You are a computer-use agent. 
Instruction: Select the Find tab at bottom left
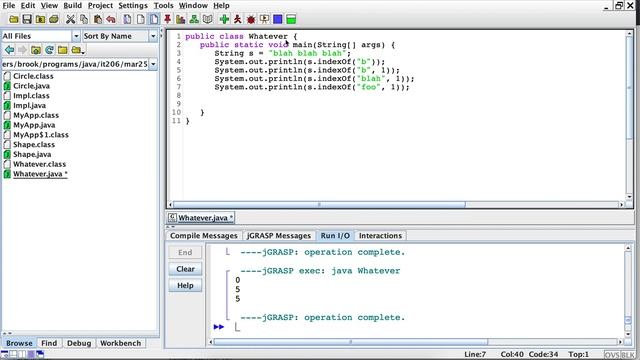(x=49, y=343)
